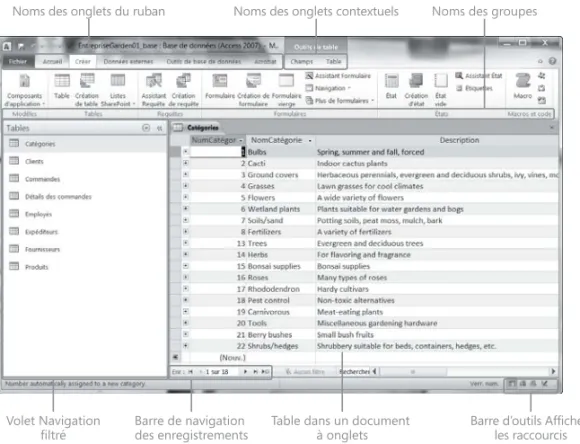Expand the Grasses record subdatasheet
580x444 pixels.
point(186,186)
